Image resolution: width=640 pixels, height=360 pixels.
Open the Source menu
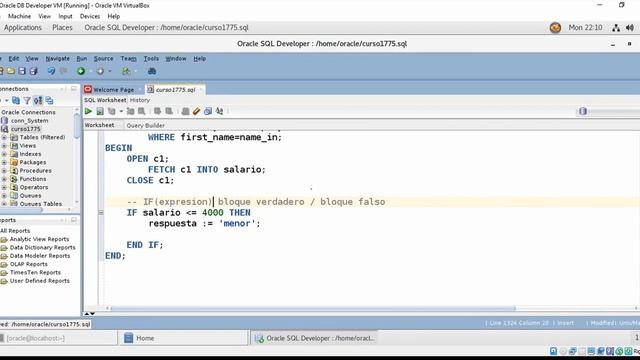104,59
